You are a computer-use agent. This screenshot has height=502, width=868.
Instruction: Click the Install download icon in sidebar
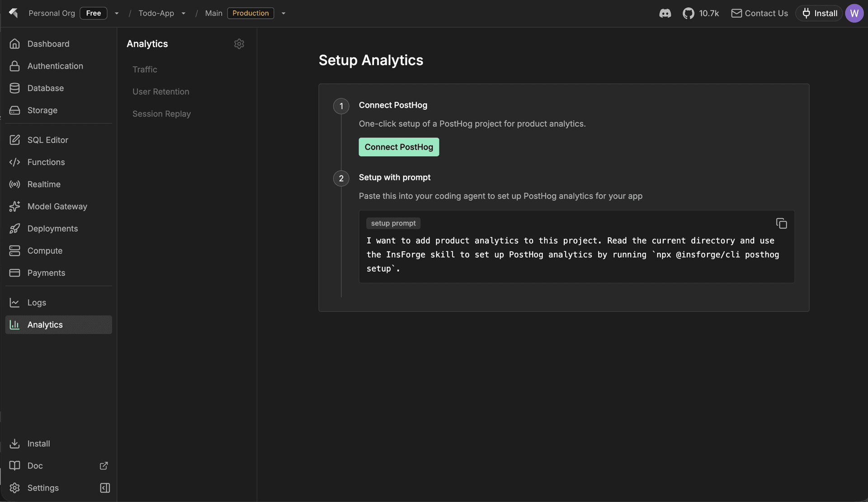click(x=14, y=444)
